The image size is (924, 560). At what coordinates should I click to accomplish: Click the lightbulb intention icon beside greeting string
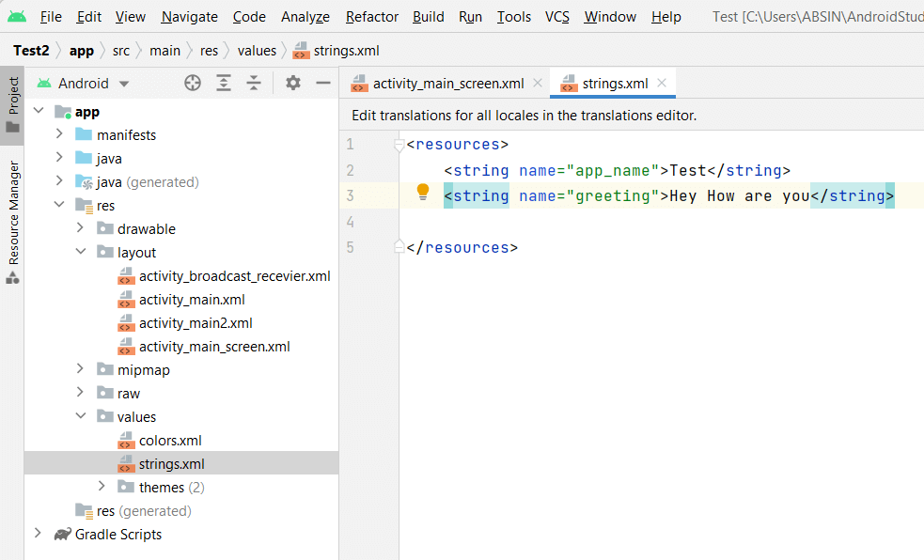tap(422, 192)
